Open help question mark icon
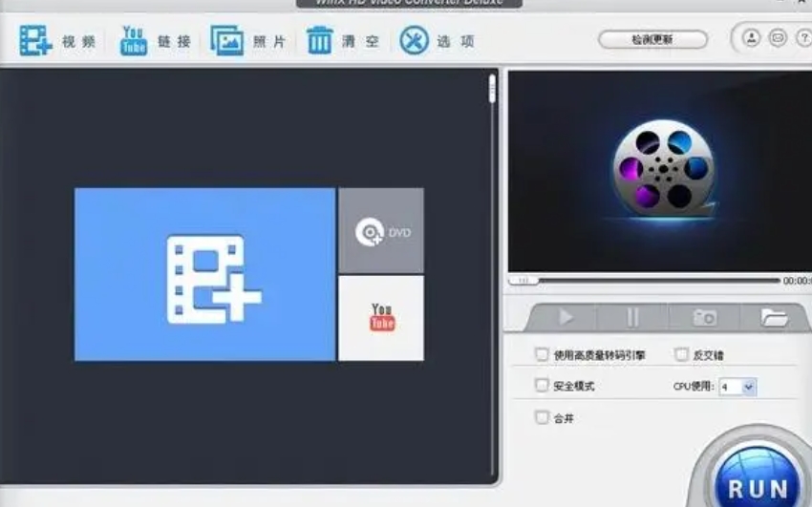Screen dimensions: 812x507 [x=804, y=38]
